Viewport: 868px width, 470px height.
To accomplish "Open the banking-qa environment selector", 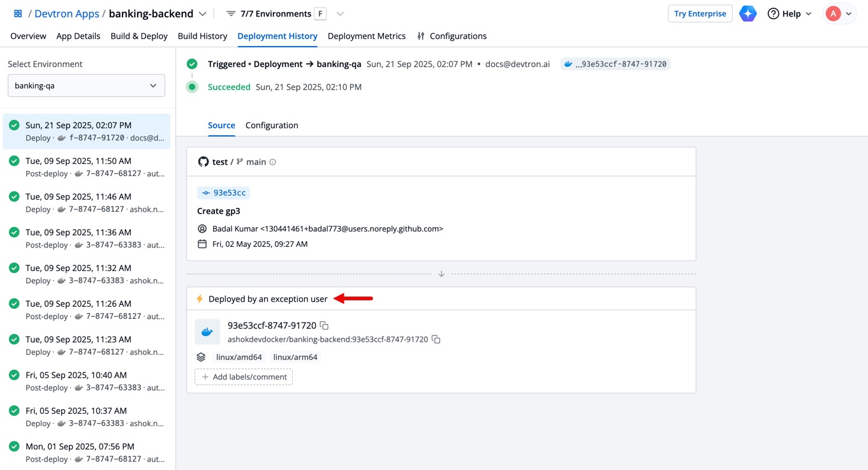I will 86,85.
